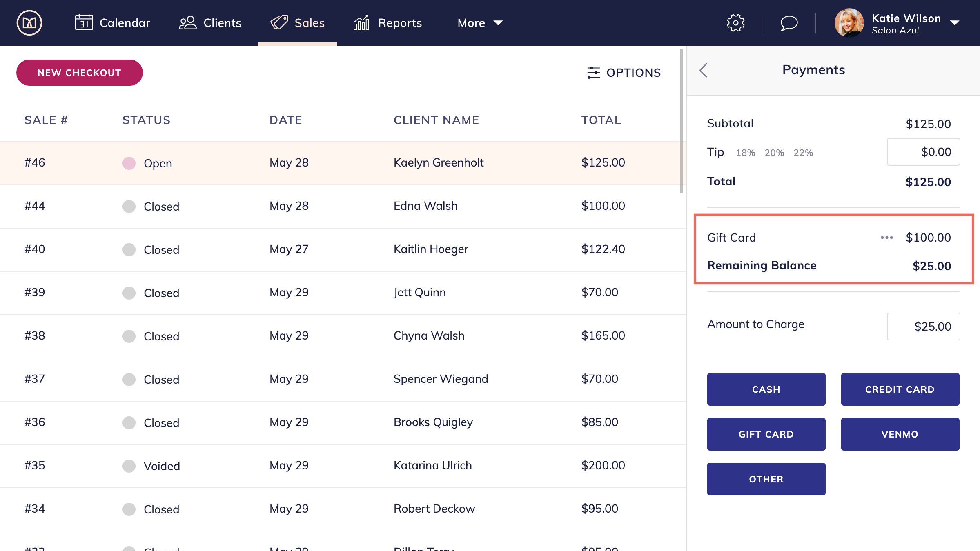Image resolution: width=980 pixels, height=551 pixels.
Task: Select the Sales tab
Action: click(x=298, y=23)
